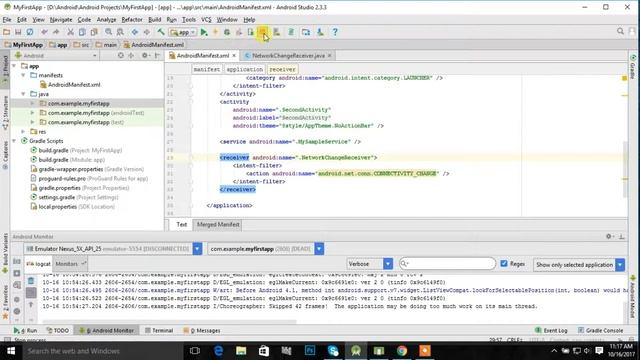Click the Cut scissors icon

pyautogui.click(x=70, y=32)
